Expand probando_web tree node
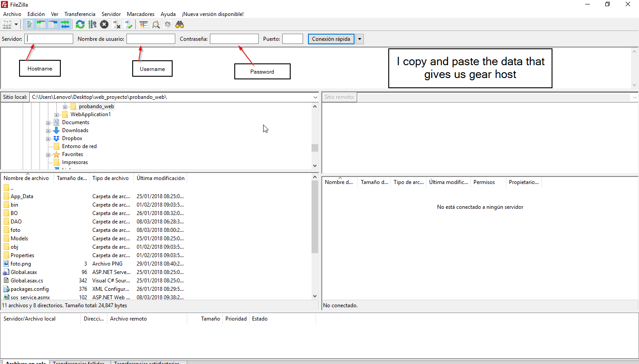The height and width of the screenshot is (364, 639). click(x=65, y=107)
